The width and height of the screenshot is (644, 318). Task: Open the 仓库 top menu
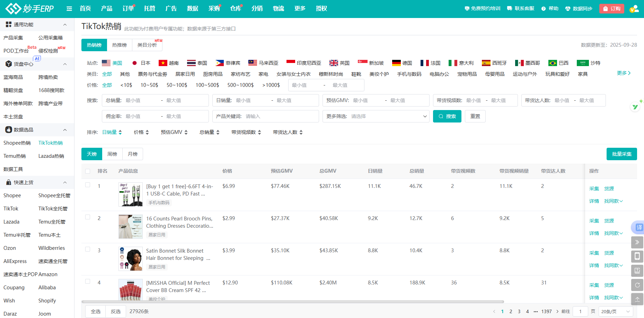[236, 8]
